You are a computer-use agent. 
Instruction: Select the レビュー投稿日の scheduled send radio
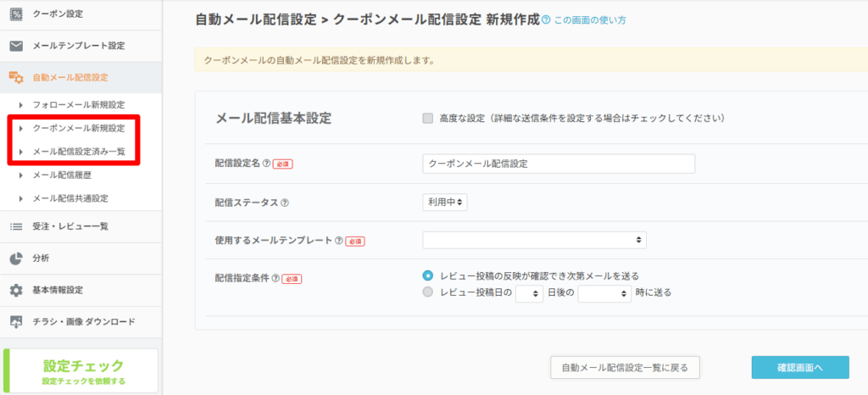(428, 292)
